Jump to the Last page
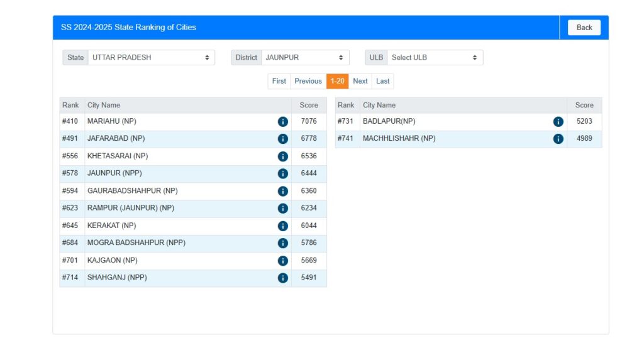Screen dimensions: 644x343 click(x=383, y=81)
